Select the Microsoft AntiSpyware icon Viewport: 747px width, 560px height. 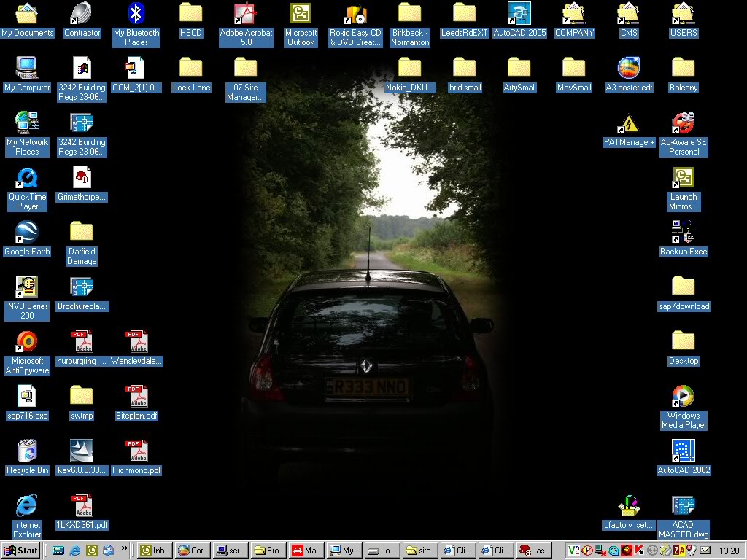[27, 342]
